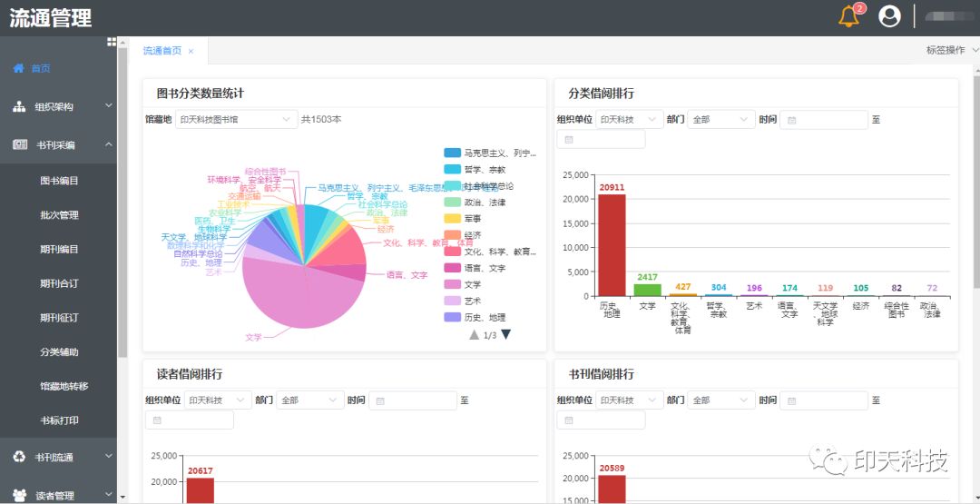The height and width of the screenshot is (504, 980).
Task: Open 部门 dropdown in 读者借阅排行
Action: (310, 400)
